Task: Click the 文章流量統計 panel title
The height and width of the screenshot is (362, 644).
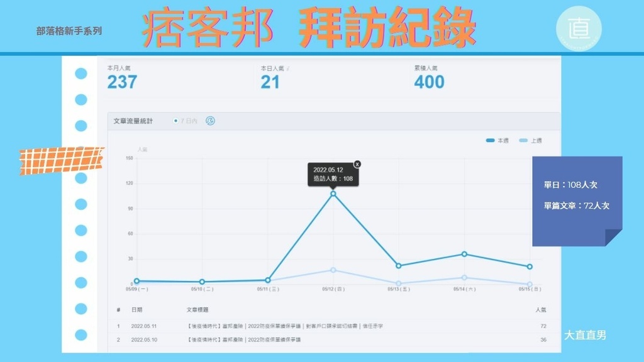Action: click(x=133, y=121)
